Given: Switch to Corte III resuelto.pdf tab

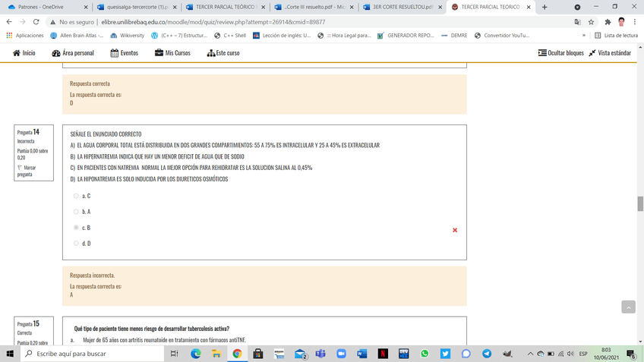Looking at the screenshot, I should (314, 7).
